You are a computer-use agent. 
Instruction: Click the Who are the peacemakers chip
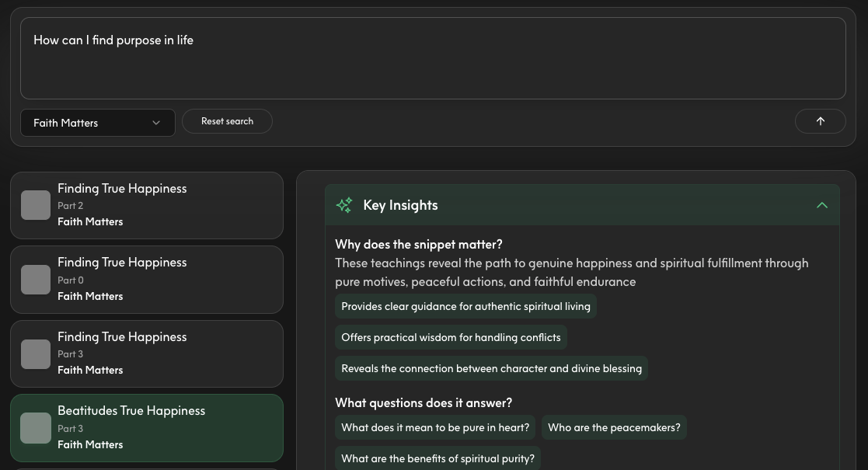pyautogui.click(x=614, y=427)
